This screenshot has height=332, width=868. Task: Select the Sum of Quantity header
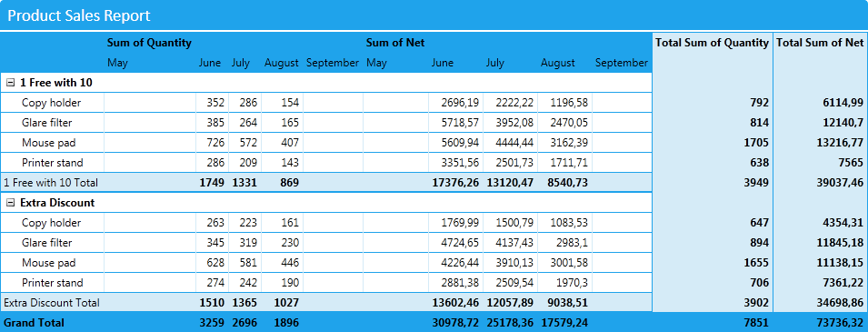pyautogui.click(x=149, y=43)
